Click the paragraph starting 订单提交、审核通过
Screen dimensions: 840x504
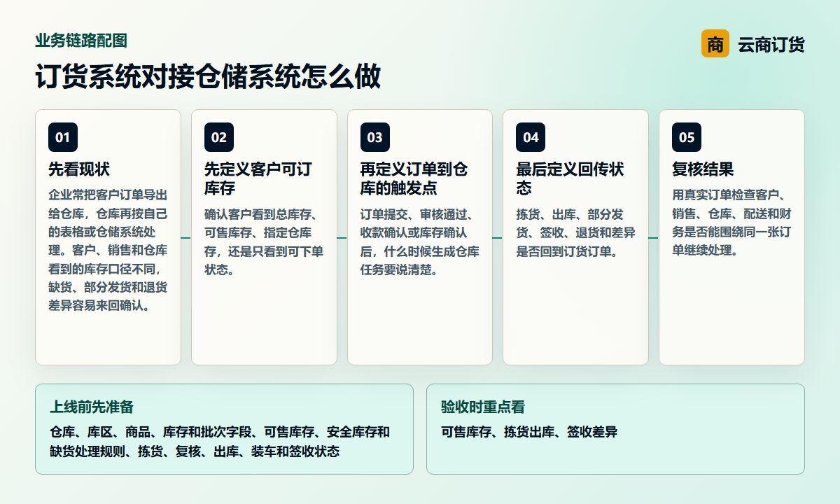point(420,241)
